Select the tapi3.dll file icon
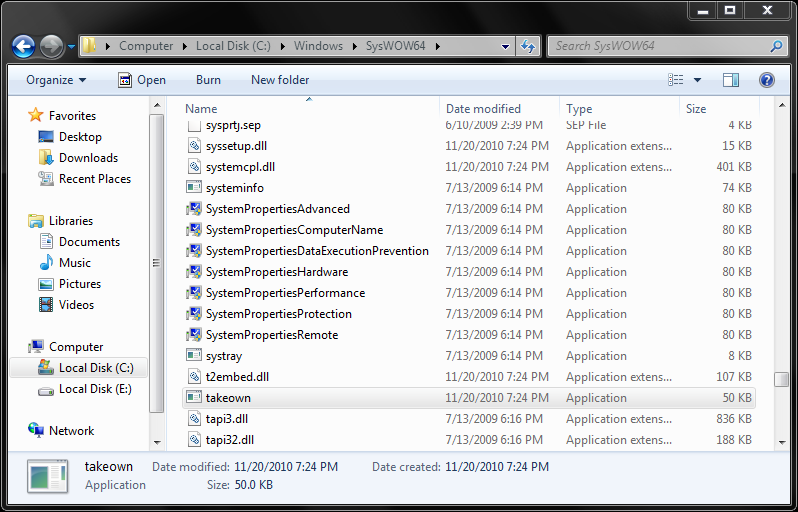 click(194, 418)
